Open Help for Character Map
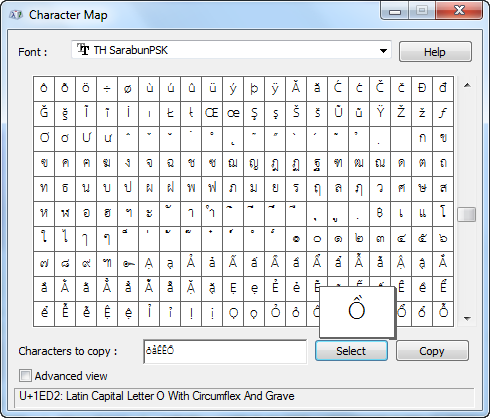 pyautogui.click(x=435, y=52)
